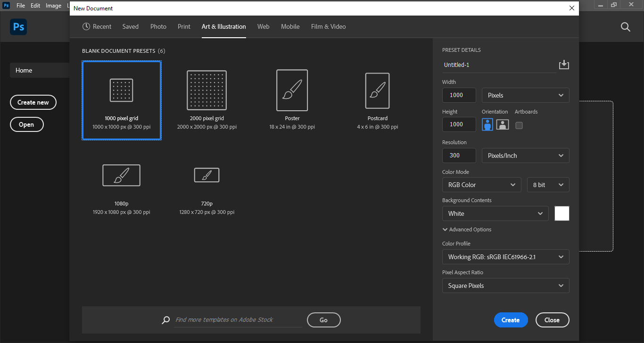Select the 720p preset icon
Image resolution: width=644 pixels, height=343 pixels.
[206, 175]
